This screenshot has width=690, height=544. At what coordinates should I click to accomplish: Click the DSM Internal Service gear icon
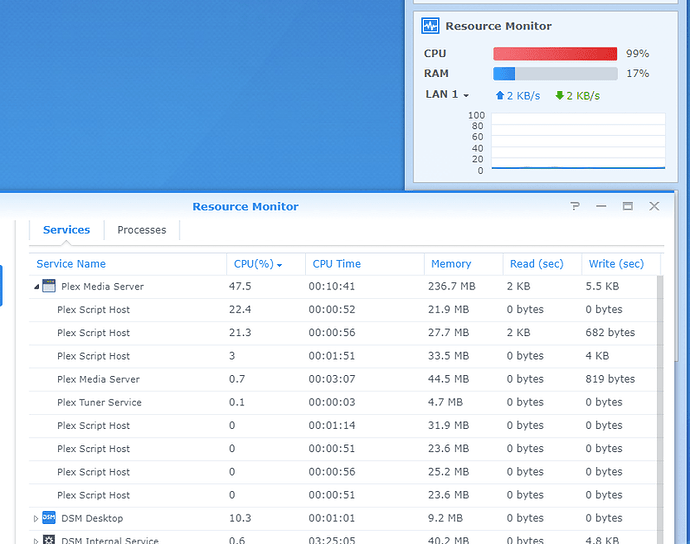[49, 540]
